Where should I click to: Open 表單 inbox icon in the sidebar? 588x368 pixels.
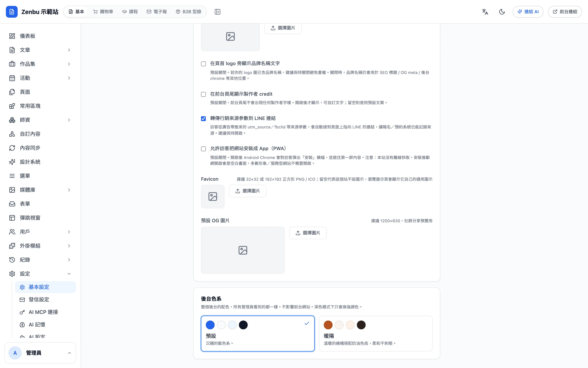coord(12,204)
